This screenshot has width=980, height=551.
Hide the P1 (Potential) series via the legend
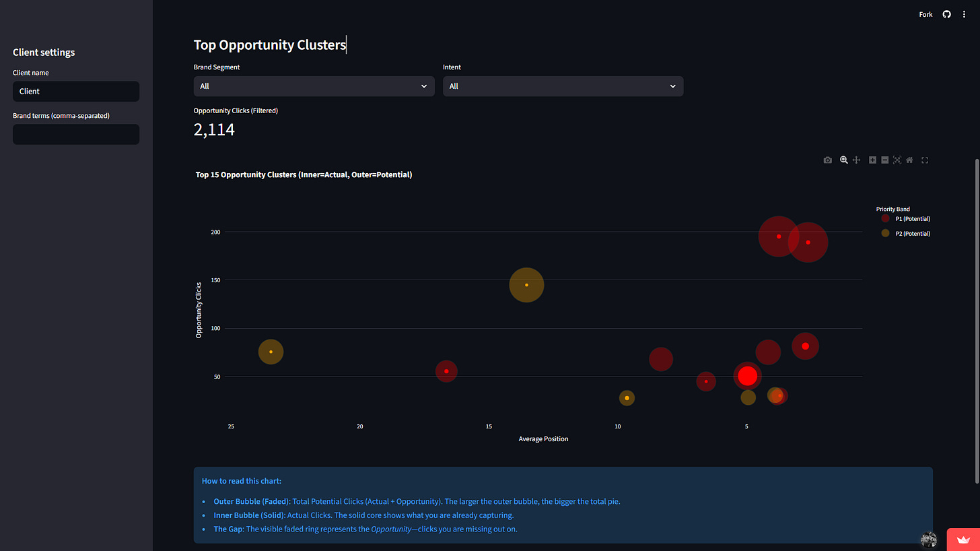point(912,218)
